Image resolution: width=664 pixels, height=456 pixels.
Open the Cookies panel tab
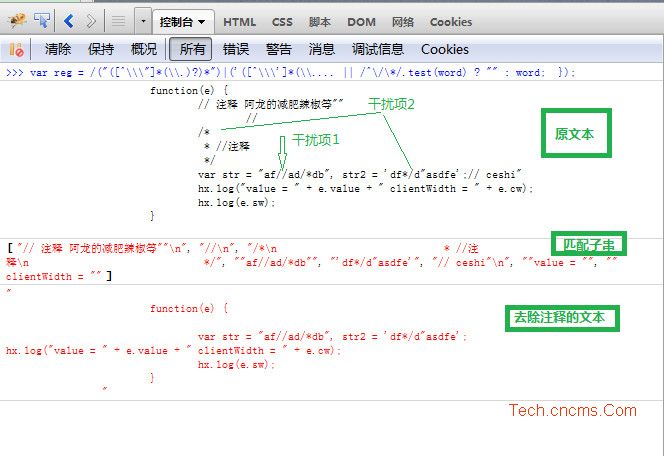click(451, 21)
